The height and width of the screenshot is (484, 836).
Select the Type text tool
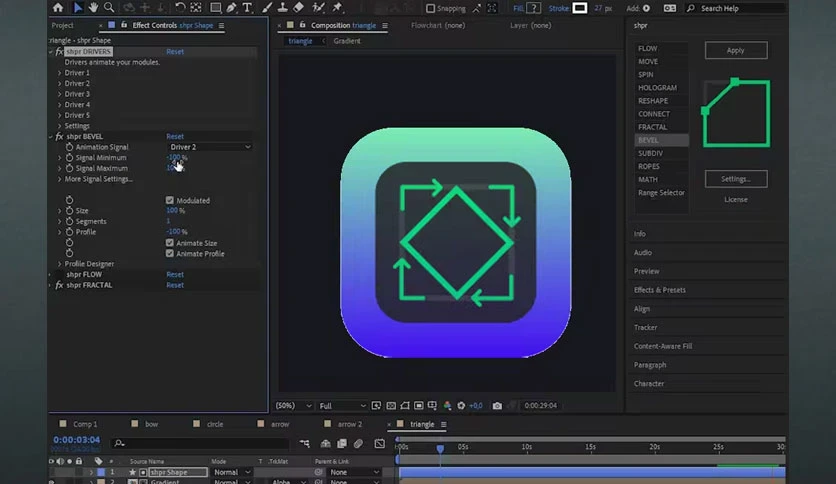247,7
